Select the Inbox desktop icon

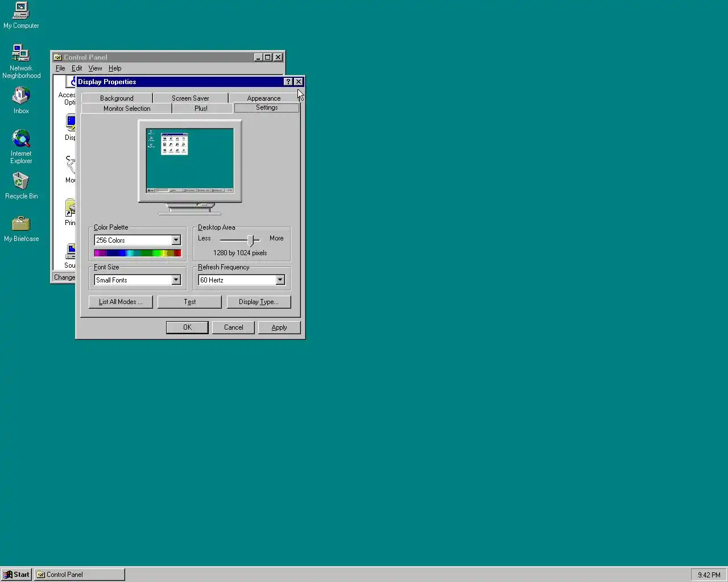click(21, 100)
